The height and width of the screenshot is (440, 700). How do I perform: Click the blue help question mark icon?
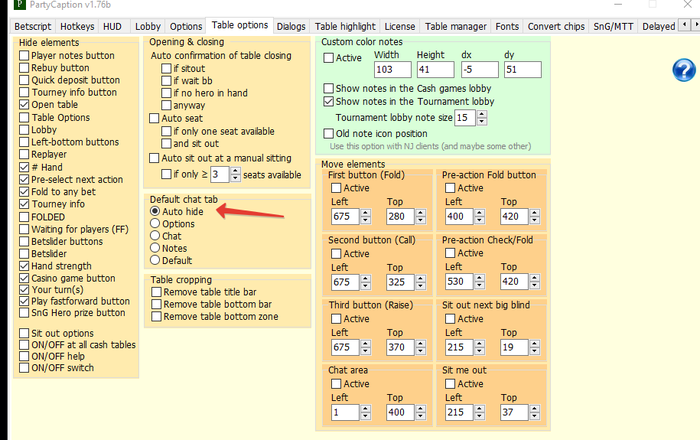tap(683, 71)
